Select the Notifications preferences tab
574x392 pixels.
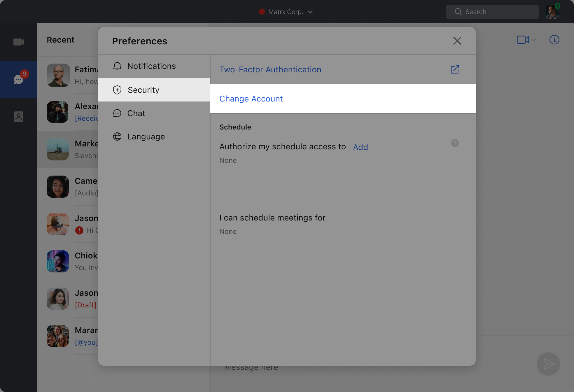click(151, 66)
